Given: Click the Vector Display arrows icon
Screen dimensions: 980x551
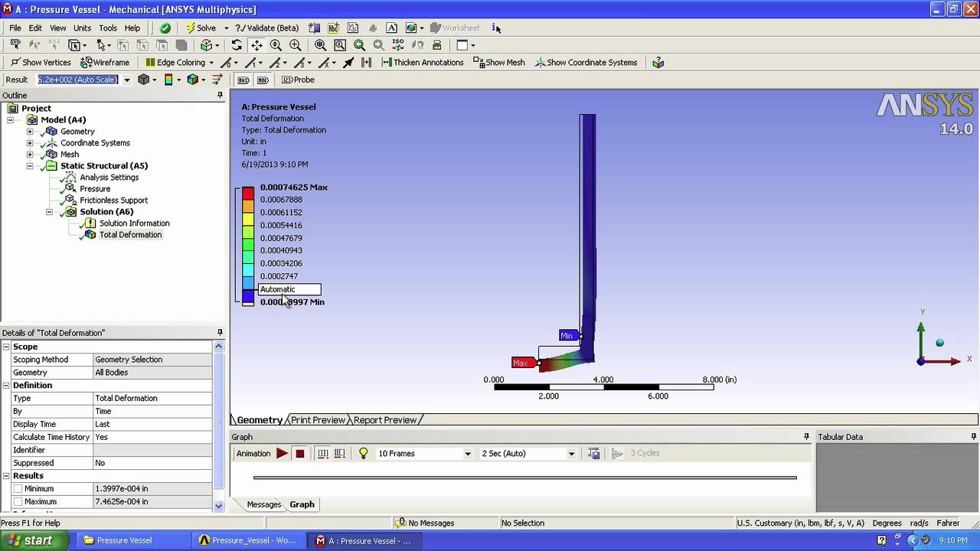Looking at the screenshot, I should tap(217, 80).
